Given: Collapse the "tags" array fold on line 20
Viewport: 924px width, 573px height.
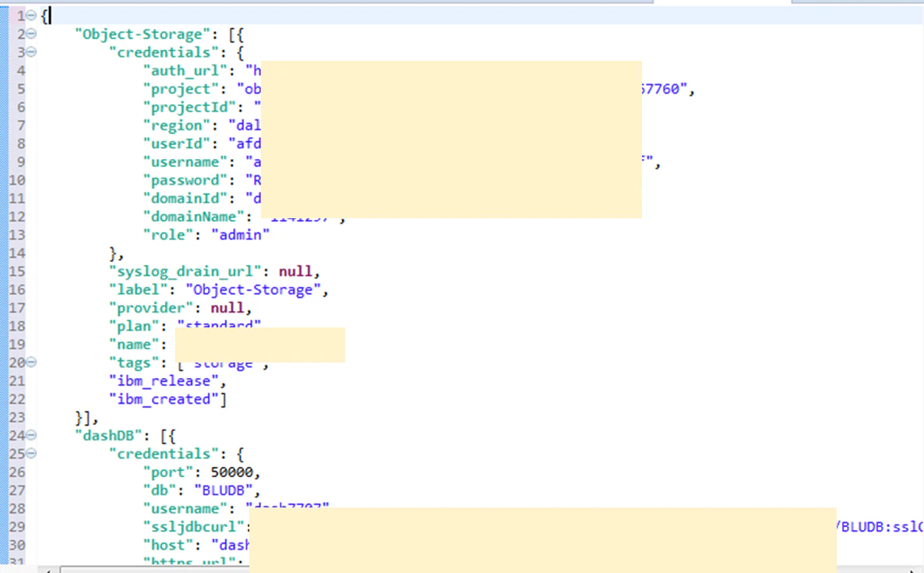Looking at the screenshot, I should point(31,363).
